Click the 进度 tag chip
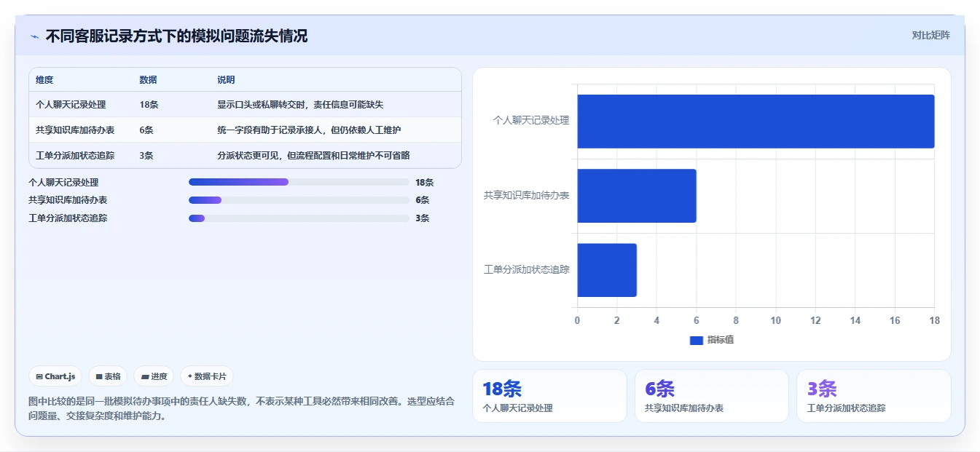Image resolution: width=980 pixels, height=452 pixels. click(154, 376)
